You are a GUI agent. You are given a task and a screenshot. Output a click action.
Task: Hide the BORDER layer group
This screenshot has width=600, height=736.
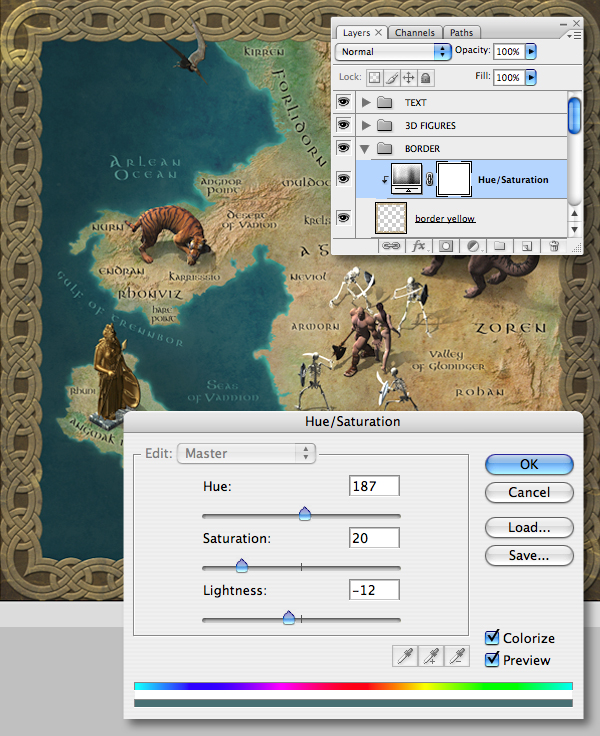pos(344,148)
